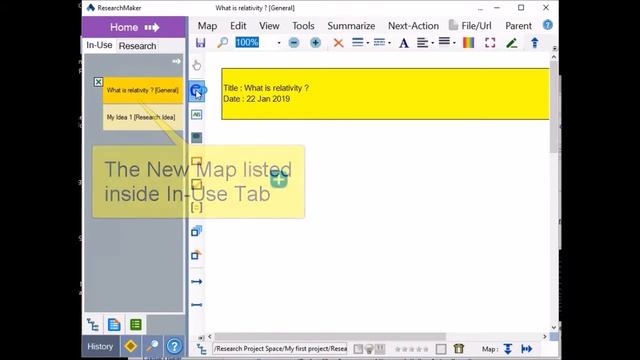Set the star rating in status bar
This screenshot has height=360, width=640.
point(411,349)
